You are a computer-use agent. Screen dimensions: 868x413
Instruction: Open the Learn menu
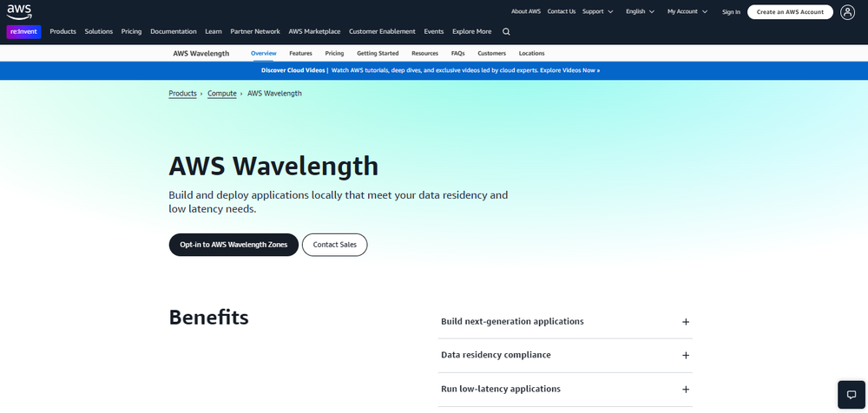click(214, 31)
